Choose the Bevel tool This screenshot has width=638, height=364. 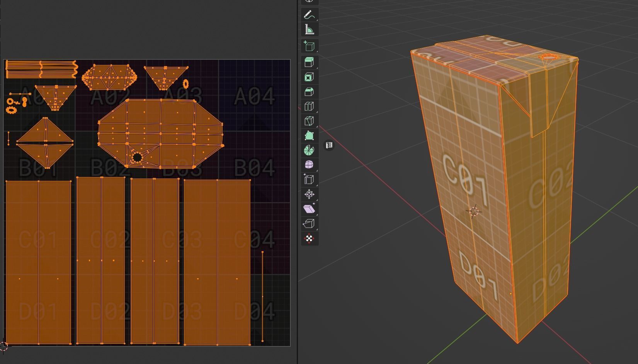309,92
